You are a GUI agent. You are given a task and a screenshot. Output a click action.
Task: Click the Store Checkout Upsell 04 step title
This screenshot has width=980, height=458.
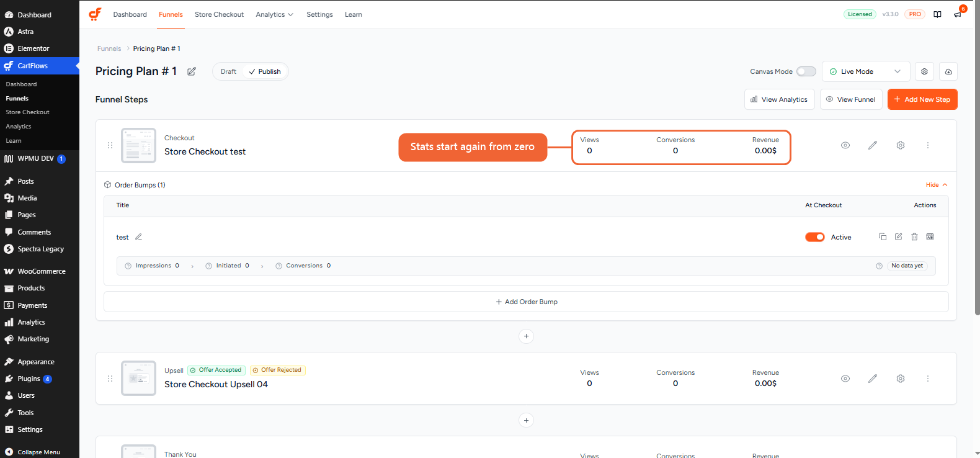click(x=216, y=385)
